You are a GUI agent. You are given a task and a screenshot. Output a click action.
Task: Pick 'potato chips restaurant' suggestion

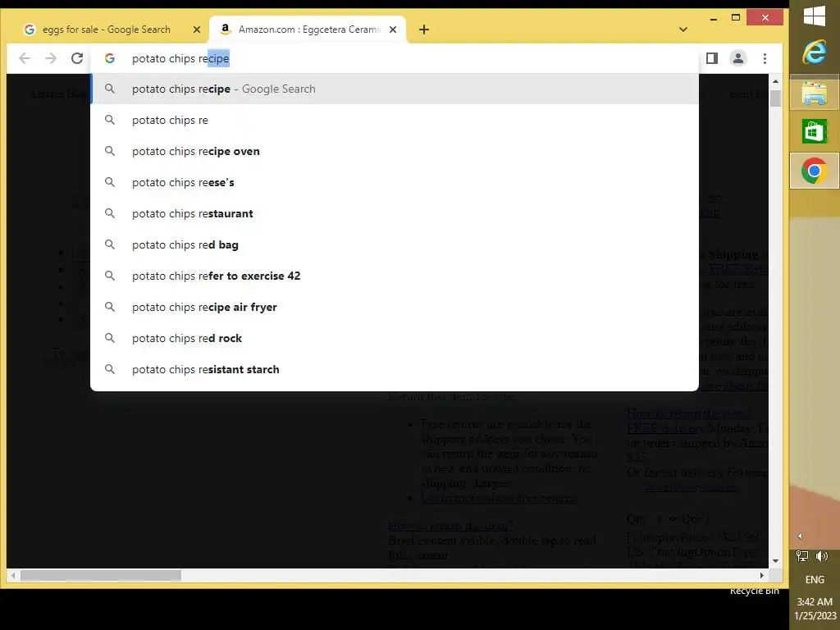pyautogui.click(x=395, y=213)
